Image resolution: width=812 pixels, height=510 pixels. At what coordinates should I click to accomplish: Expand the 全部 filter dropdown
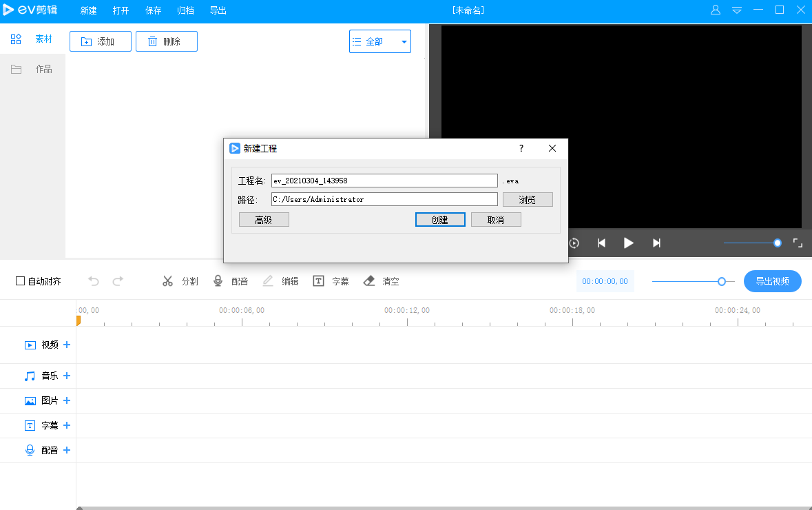pyautogui.click(x=380, y=41)
